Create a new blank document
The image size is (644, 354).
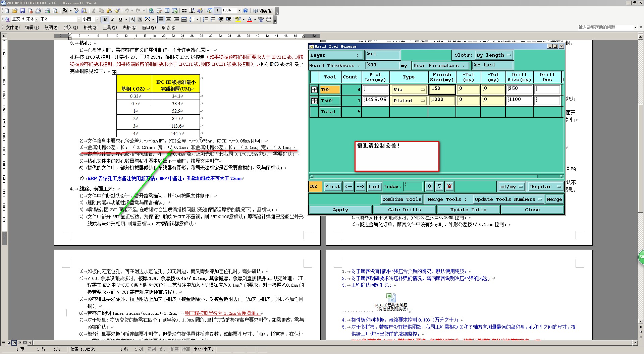pyautogui.click(x=7, y=11)
